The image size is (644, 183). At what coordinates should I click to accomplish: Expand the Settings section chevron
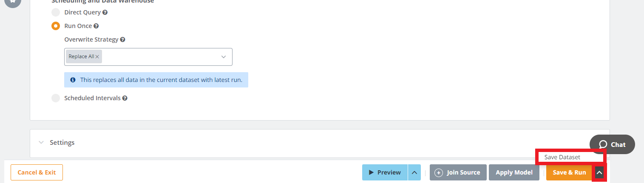point(41,143)
